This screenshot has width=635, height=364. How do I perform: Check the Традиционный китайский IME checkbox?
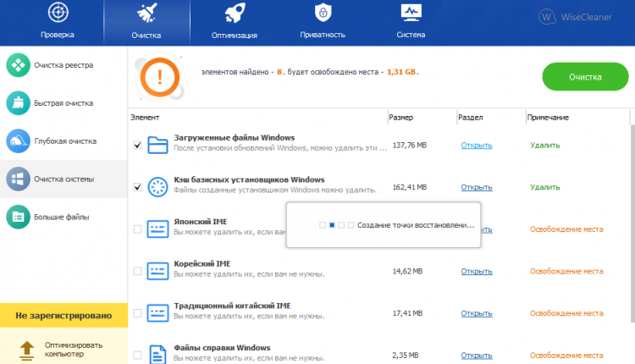[x=138, y=313]
